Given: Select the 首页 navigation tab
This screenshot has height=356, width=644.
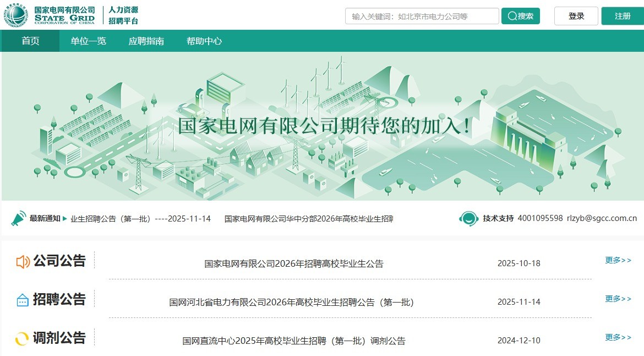Looking at the screenshot, I should (30, 41).
